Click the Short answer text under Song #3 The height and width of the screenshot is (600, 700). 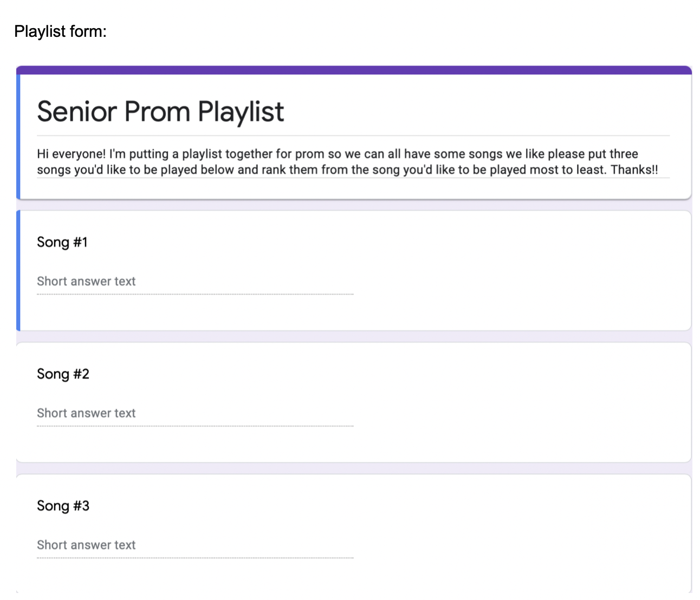point(86,545)
